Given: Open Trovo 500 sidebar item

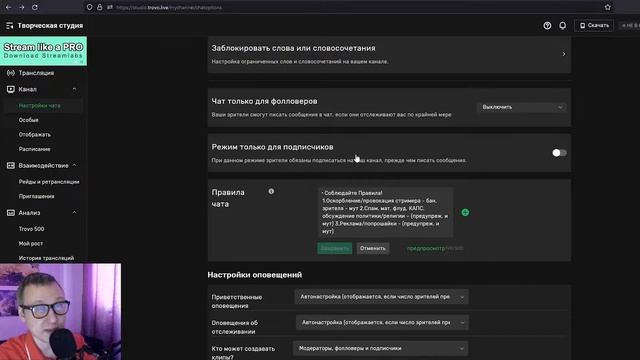Looking at the screenshot, I should click(31, 229).
